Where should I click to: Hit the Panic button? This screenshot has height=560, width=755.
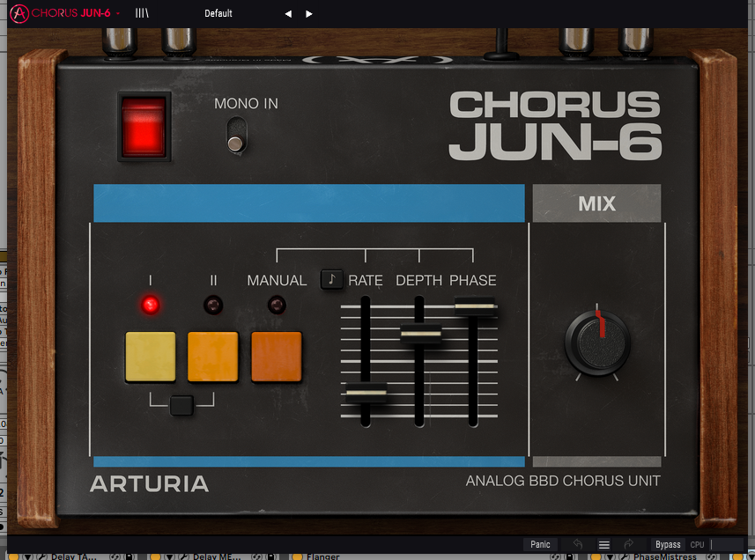click(x=540, y=544)
